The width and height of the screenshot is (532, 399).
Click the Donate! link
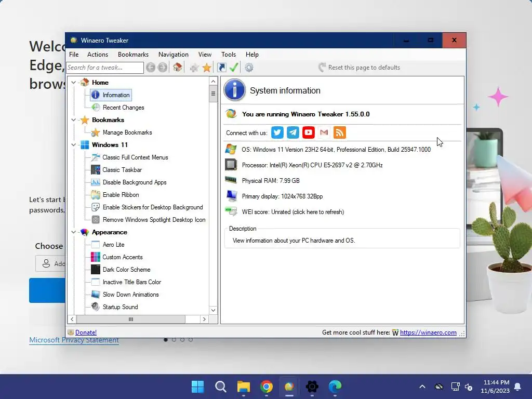coord(86,332)
